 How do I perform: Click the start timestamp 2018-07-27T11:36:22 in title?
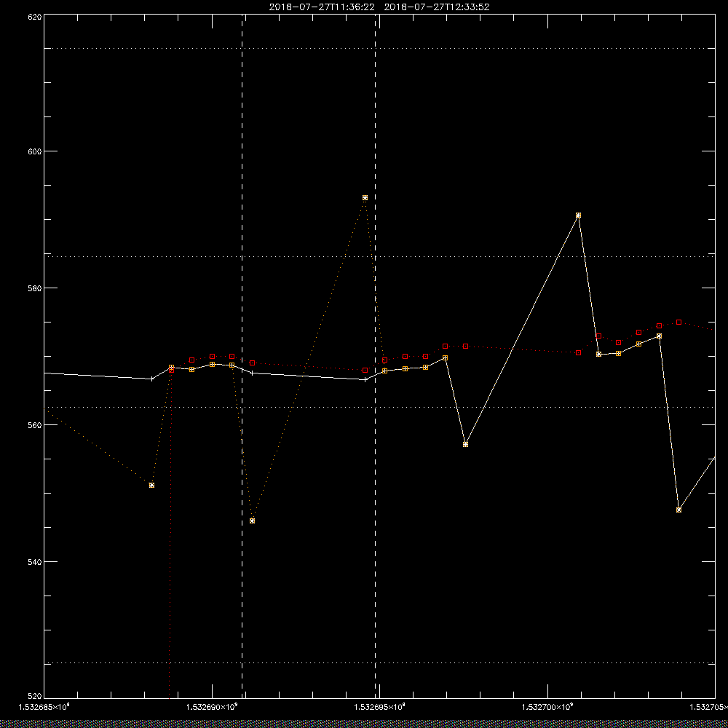[322, 7]
